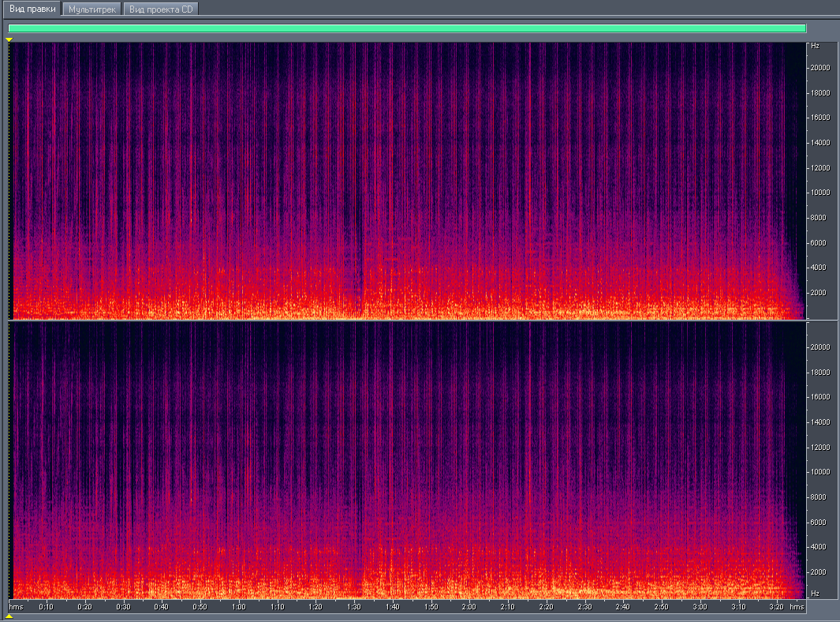Click the right hms label on the time ruler
The width and height of the screenshot is (840, 622).
[x=797, y=607]
